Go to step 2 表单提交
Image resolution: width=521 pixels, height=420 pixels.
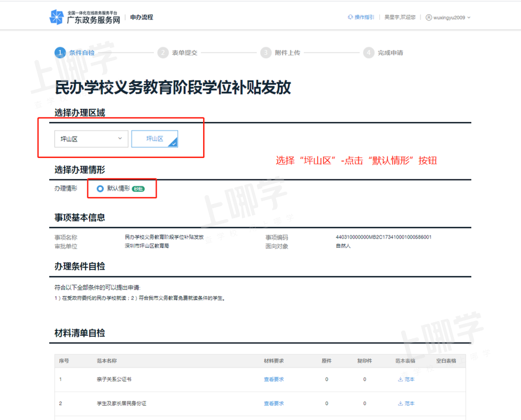pyautogui.click(x=178, y=52)
